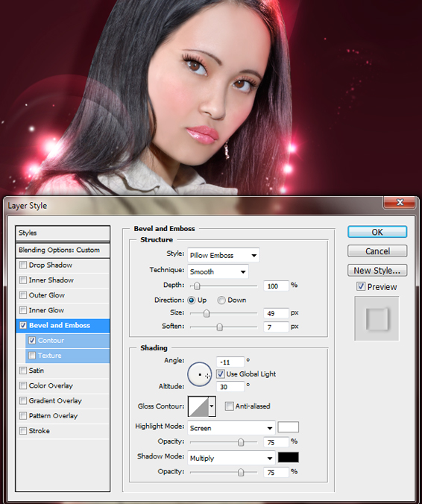Viewport: 422px width, 504px height.
Task: Enable the Drop Shadow effect checkbox
Action: (23, 265)
